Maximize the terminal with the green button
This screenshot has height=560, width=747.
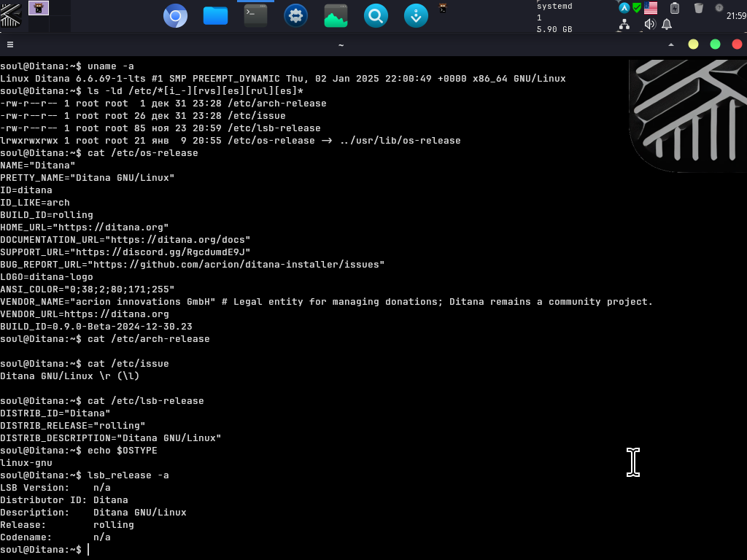[715, 44]
